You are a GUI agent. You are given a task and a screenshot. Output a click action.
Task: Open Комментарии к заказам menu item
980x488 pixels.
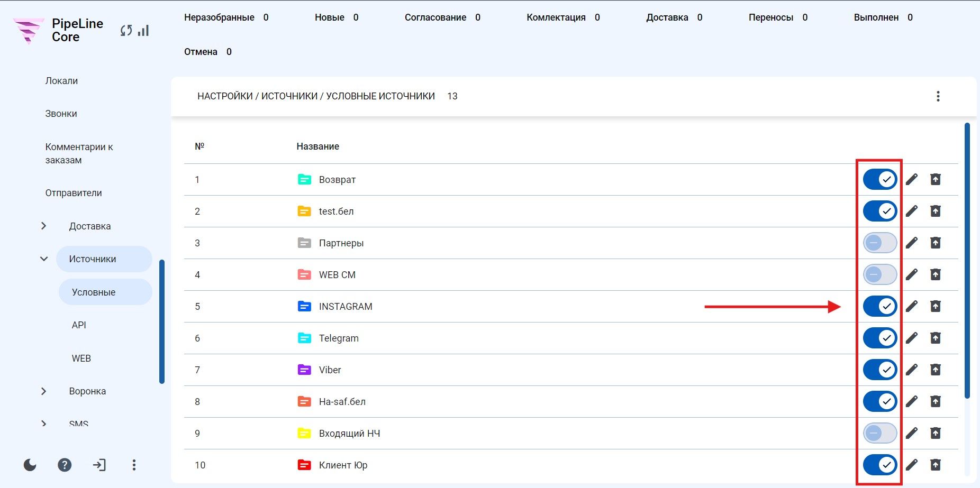point(79,153)
